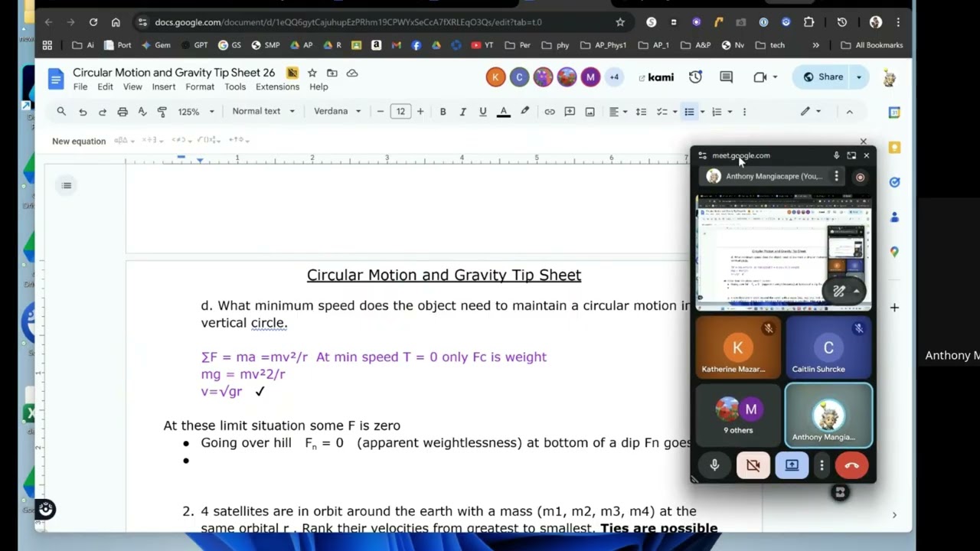Toggle italic formatting
This screenshot has width=980, height=551.
[x=462, y=112]
